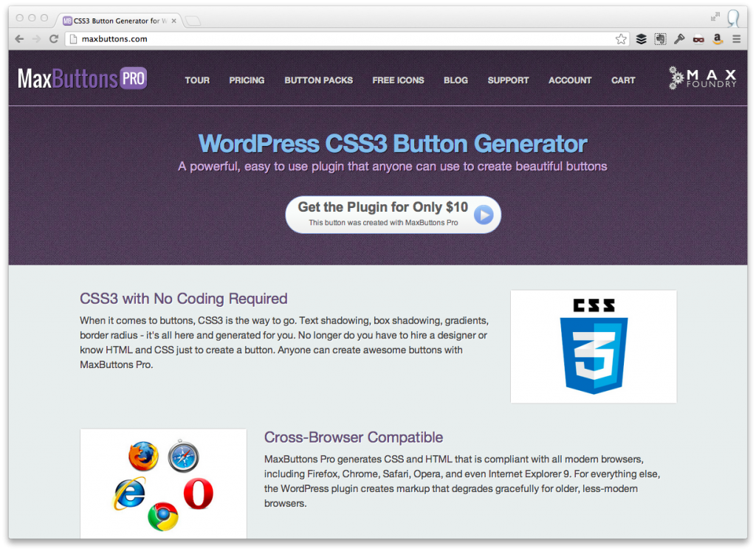Click the Cross-Browser Compatible heading

click(x=354, y=437)
